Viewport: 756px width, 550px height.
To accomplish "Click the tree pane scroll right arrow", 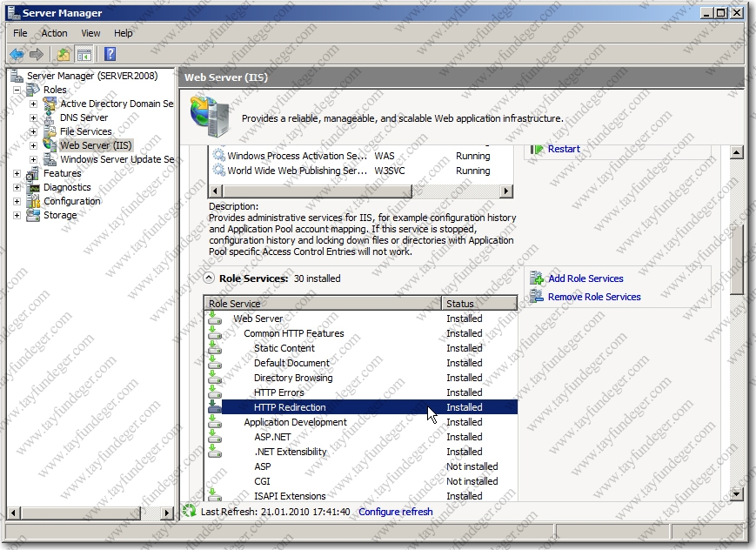I will (x=167, y=513).
